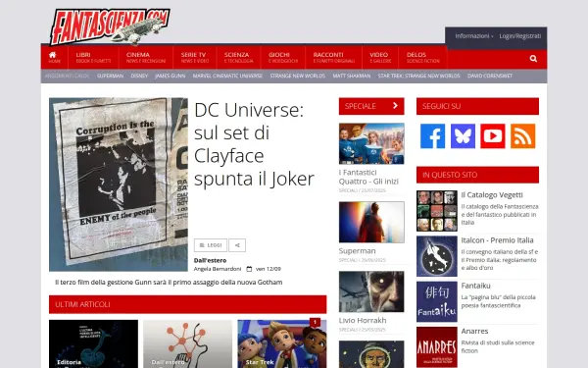Open the DC Universe Clayface headline
The image size is (588, 368).
point(254,144)
